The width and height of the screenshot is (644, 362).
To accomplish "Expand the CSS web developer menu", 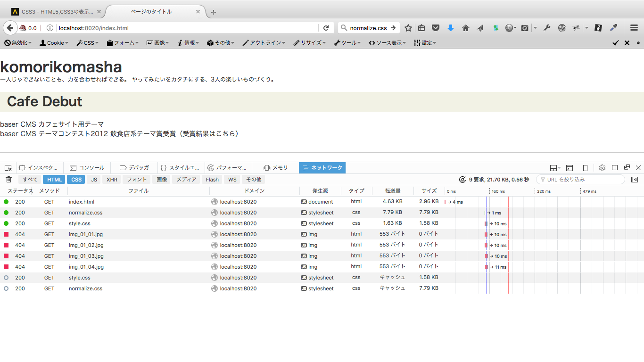I will click(88, 43).
